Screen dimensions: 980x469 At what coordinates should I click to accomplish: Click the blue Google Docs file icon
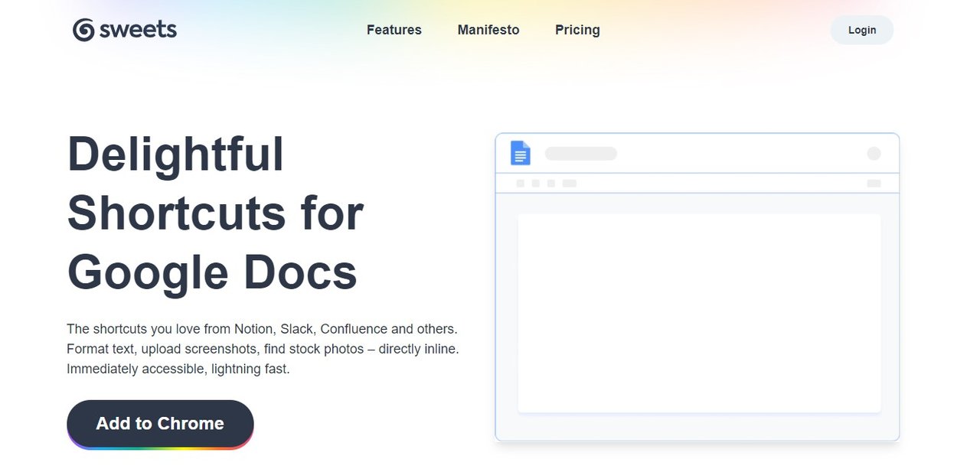point(521,153)
